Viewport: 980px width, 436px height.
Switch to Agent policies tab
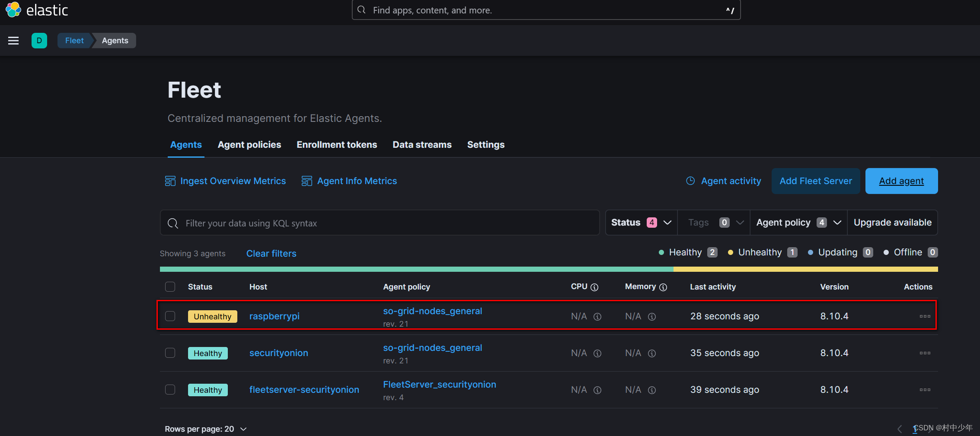[249, 145]
